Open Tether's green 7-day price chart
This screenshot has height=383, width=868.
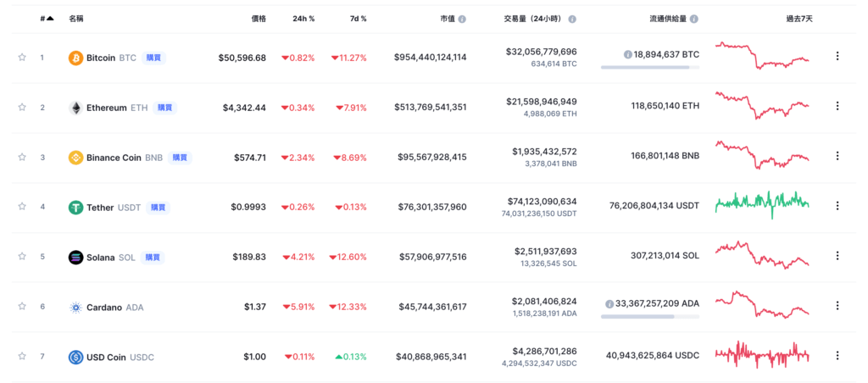click(x=762, y=203)
